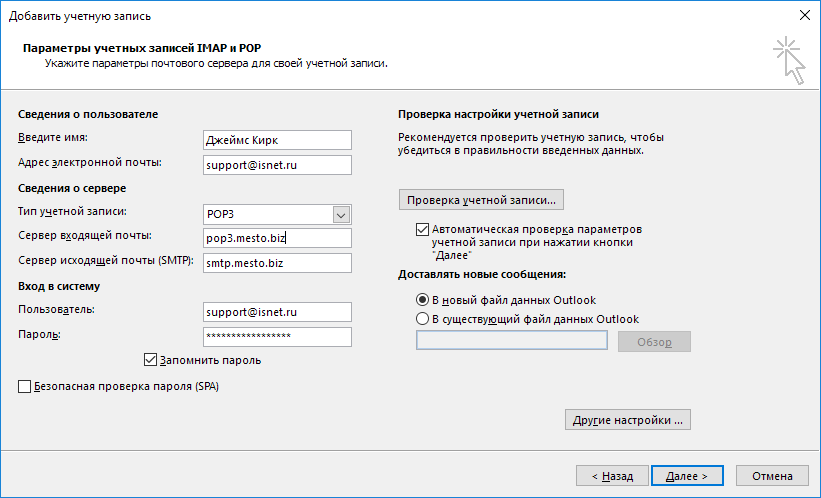Screen dimensions: 821x498
Task: Click the name field with Джеймс Кирк
Action: click(x=276, y=140)
